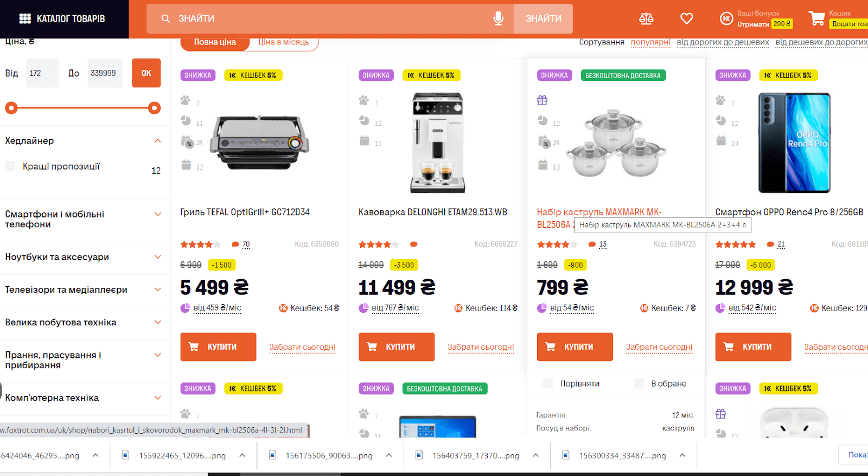Buy the TEFAL OptiGrill with 'КУПИТИ'
This screenshot has width=868, height=476.
(x=218, y=347)
